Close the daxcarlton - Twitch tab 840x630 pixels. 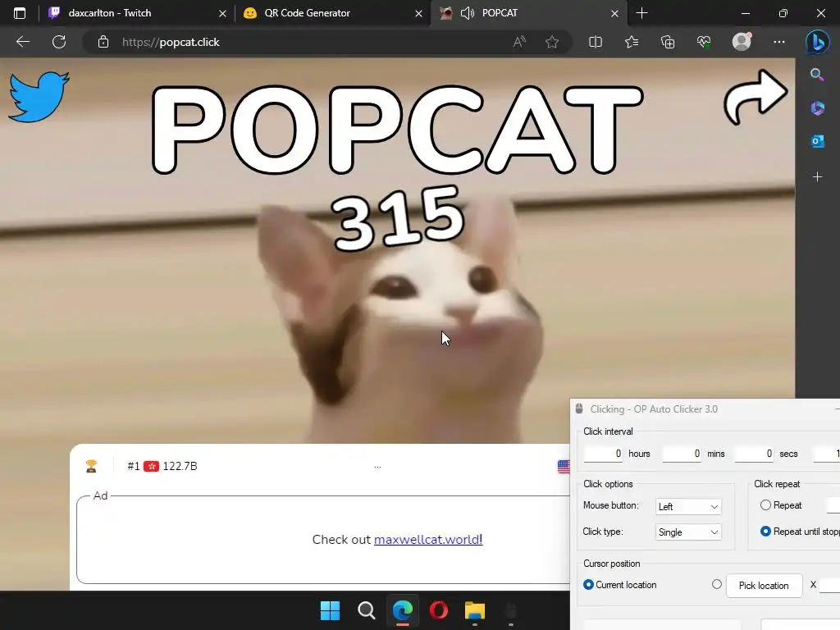(222, 13)
